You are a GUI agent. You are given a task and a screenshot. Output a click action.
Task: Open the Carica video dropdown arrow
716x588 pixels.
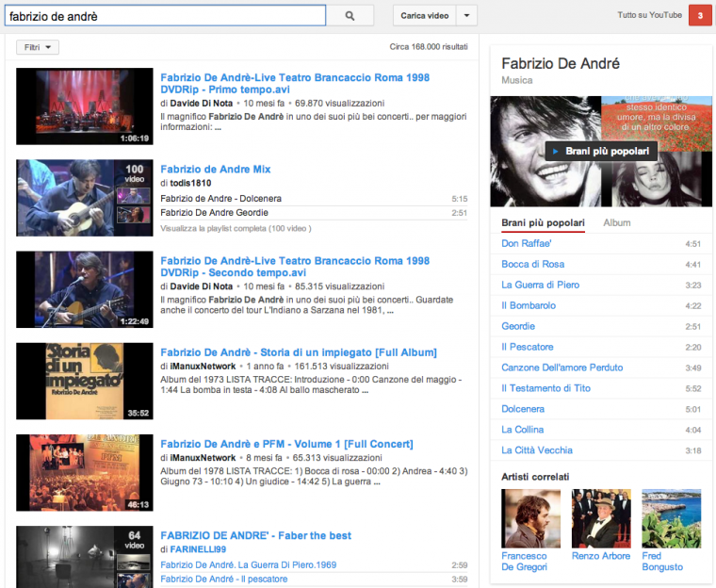tap(466, 15)
